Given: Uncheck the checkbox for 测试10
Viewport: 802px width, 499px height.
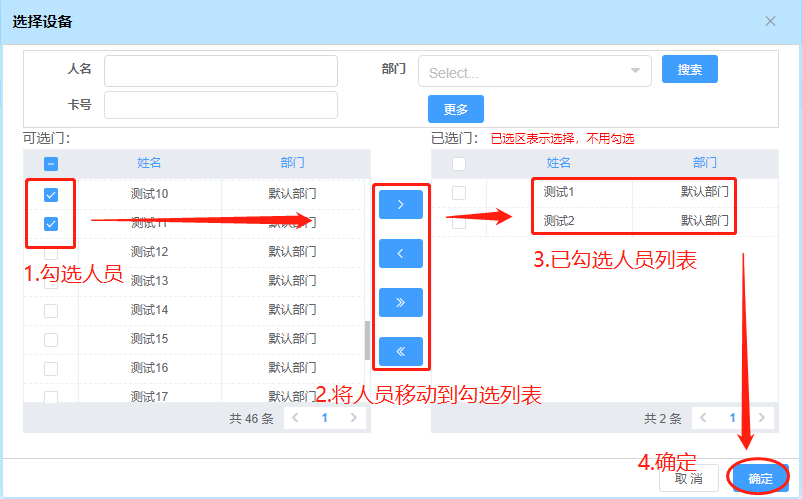Looking at the screenshot, I should 51,194.
